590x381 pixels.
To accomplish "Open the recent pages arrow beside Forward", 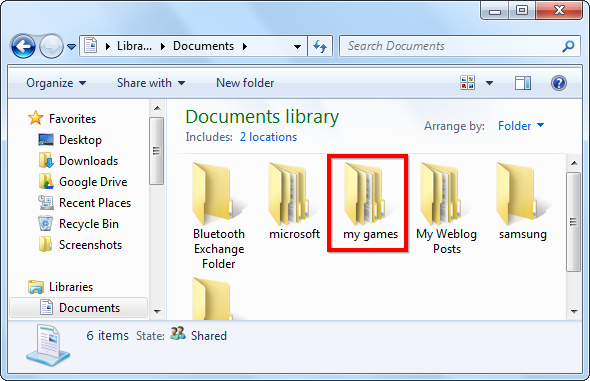I will 71,47.
